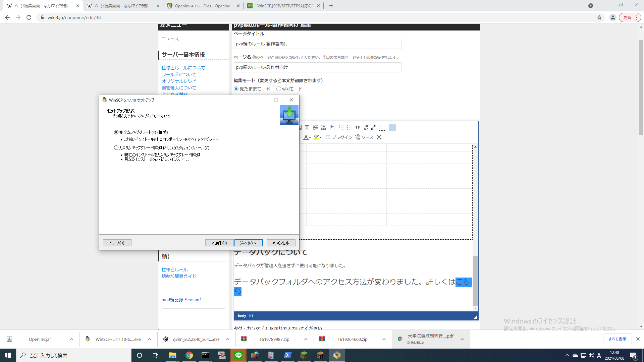The image size is (644, 362).
Task: Expand 1619789987.zip download options chevron
Action: click(x=306, y=339)
